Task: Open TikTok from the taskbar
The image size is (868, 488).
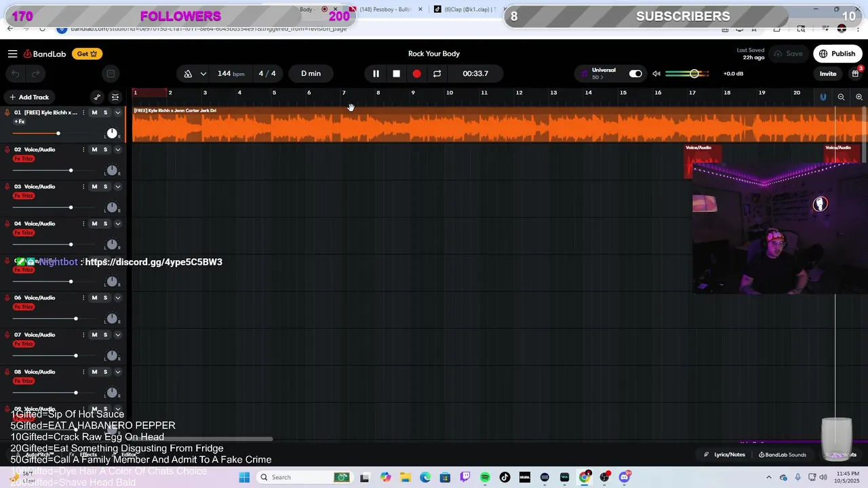Action: coord(505,477)
